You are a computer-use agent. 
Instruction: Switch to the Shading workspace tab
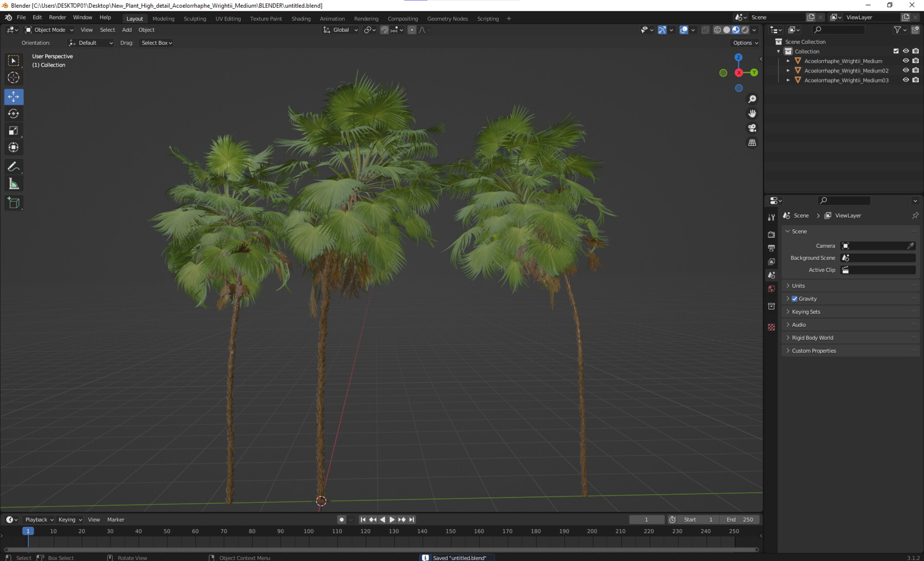[x=301, y=19]
